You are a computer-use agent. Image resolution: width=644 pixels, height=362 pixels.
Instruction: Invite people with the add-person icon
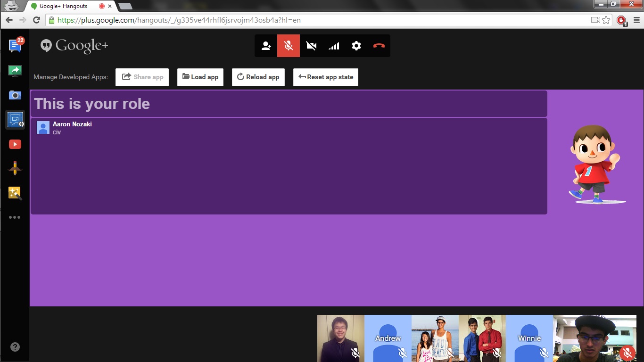tap(266, 46)
